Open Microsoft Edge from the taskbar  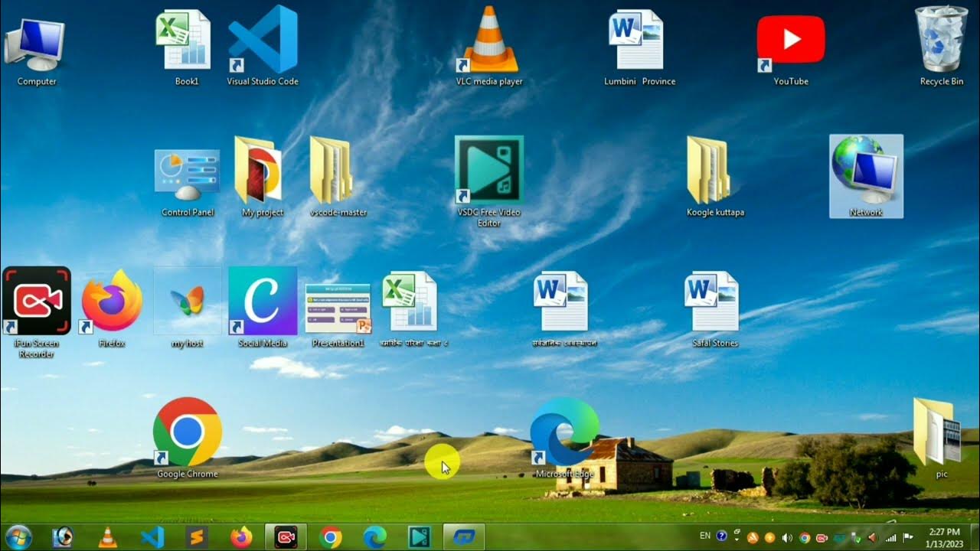(375, 537)
